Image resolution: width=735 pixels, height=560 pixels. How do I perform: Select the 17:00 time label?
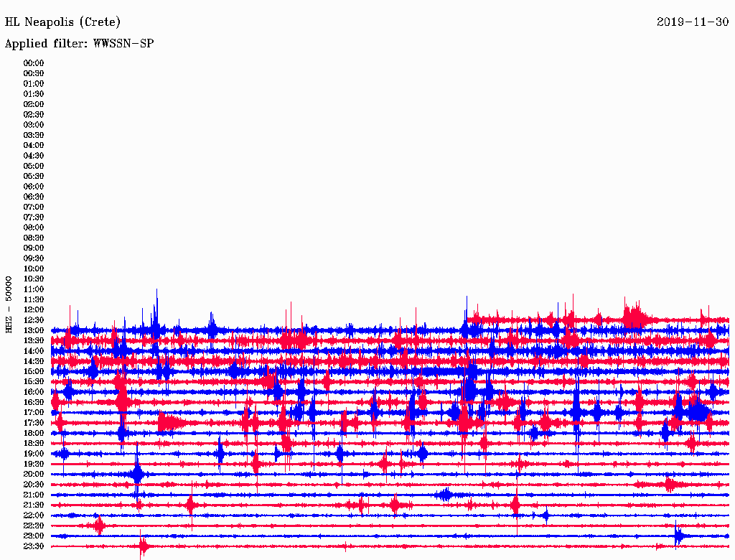coord(34,413)
